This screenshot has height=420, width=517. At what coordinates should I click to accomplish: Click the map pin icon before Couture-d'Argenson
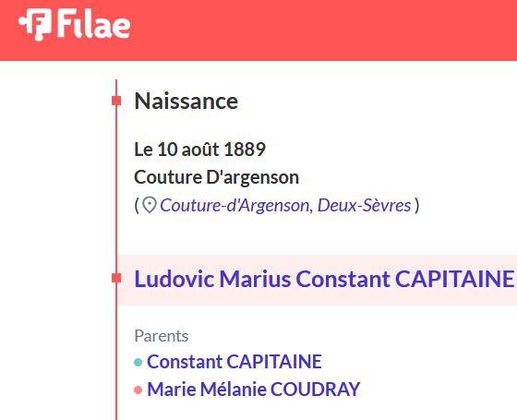(x=149, y=205)
